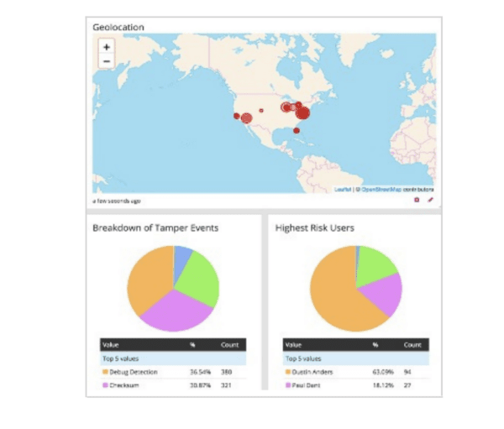Click the '30.87%' percentage cell
504x429 pixels.
pos(200,385)
